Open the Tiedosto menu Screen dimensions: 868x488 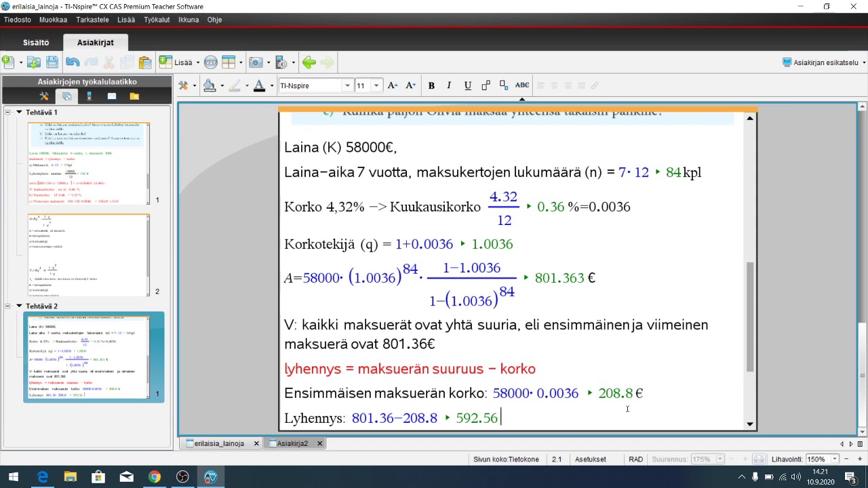pos(18,20)
